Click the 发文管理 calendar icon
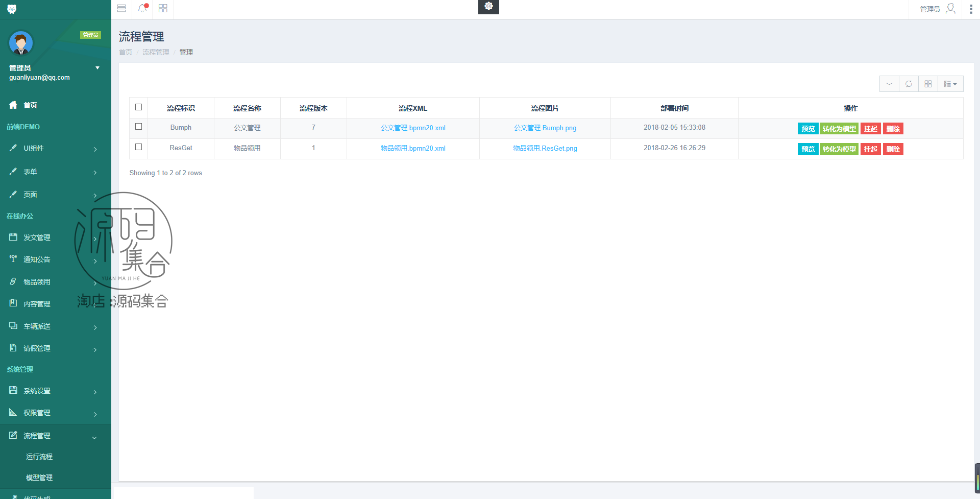Viewport: 980px width, 499px height. [13, 237]
